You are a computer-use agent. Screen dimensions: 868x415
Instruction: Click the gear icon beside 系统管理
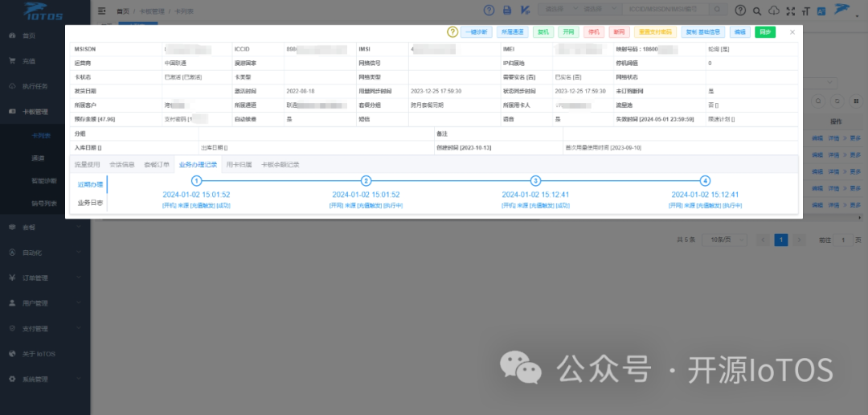12,379
